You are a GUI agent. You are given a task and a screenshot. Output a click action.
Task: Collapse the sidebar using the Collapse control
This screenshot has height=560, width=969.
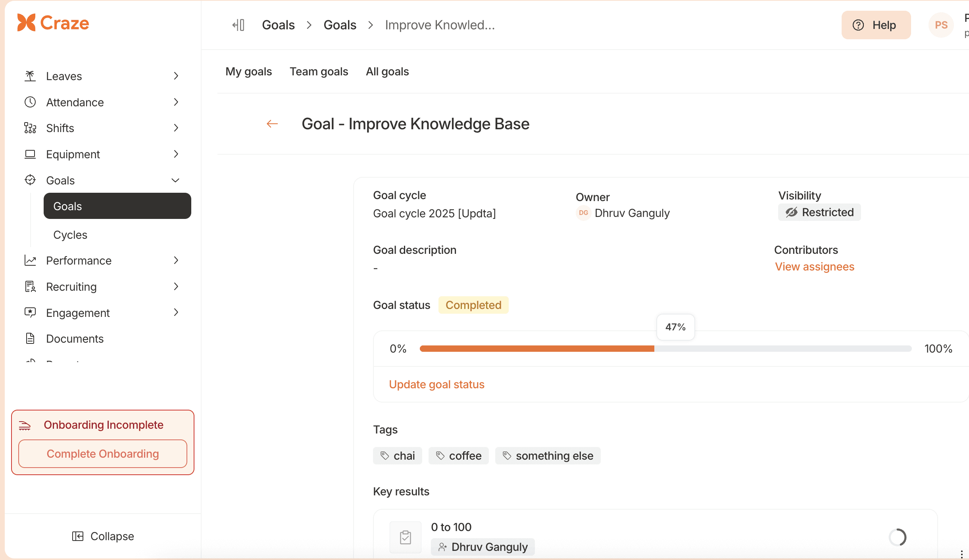click(x=103, y=536)
